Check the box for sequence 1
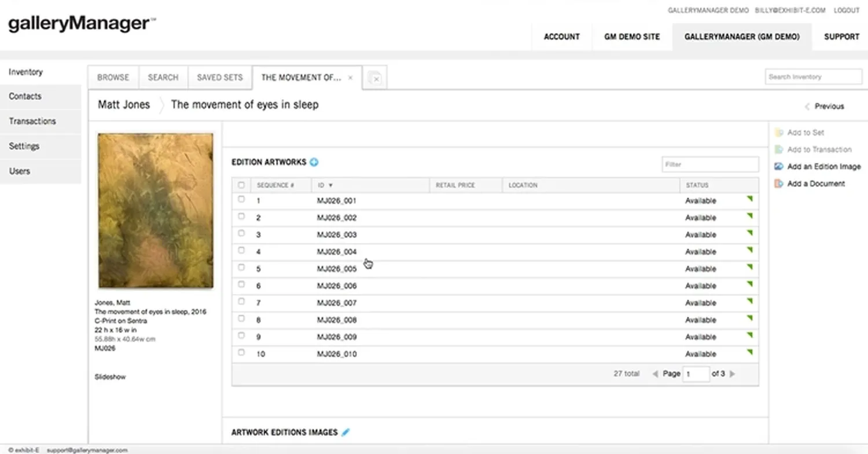The height and width of the screenshot is (454, 868). [x=241, y=199]
